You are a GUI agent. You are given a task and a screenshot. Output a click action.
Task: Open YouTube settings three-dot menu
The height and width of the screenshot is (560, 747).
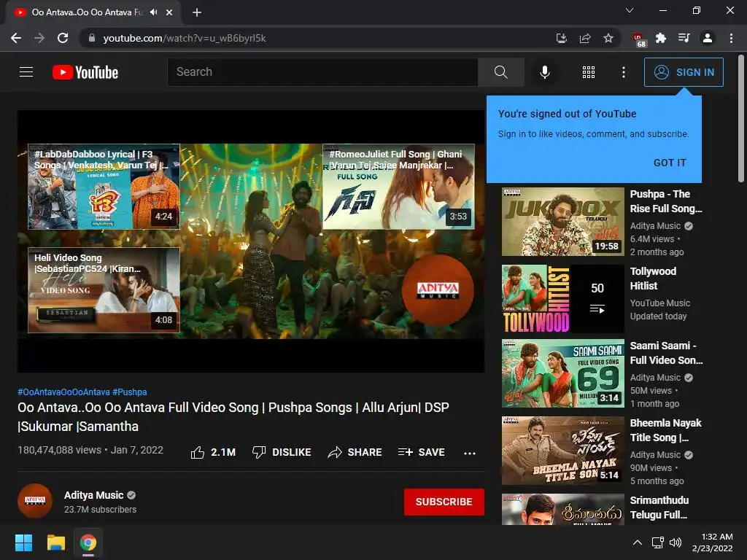(x=624, y=72)
